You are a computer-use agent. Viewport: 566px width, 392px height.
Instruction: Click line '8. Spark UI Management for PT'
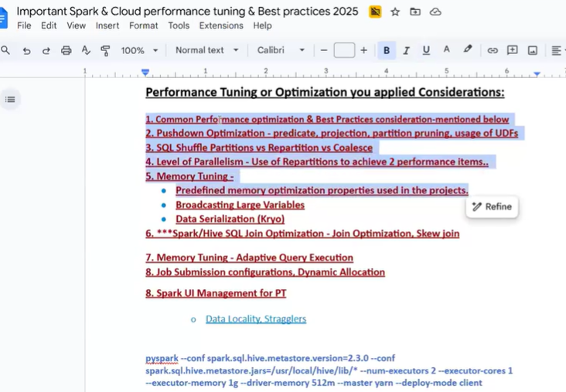[216, 293]
